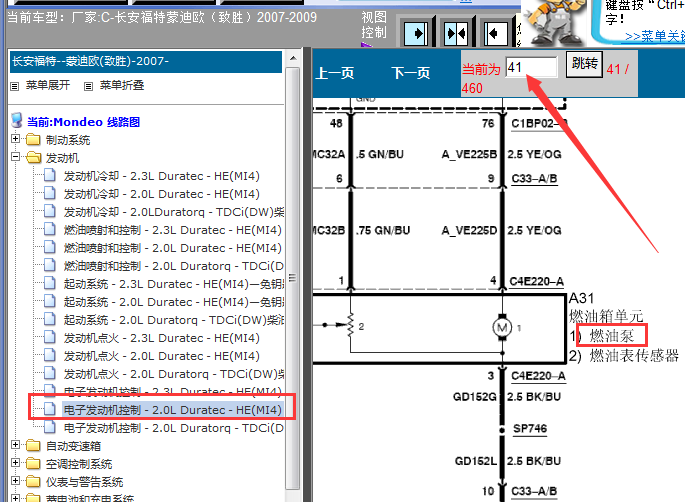Click the 菜单折叠 list icon
Viewport: 685px width, 502px height.
point(88,87)
